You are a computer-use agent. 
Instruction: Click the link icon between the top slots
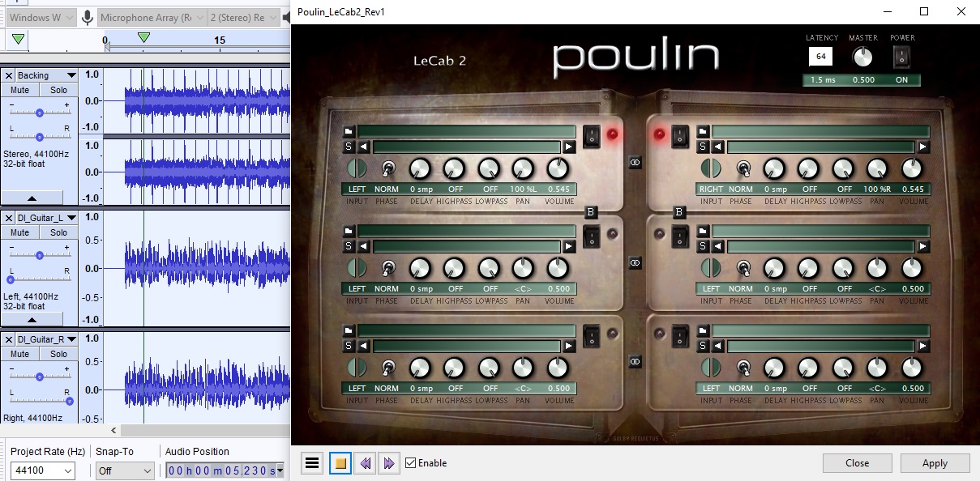click(635, 163)
